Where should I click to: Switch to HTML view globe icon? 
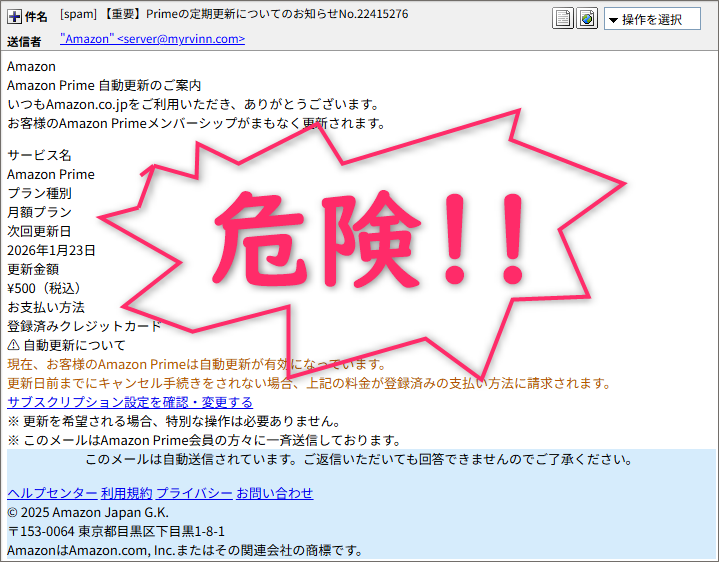coord(586,19)
